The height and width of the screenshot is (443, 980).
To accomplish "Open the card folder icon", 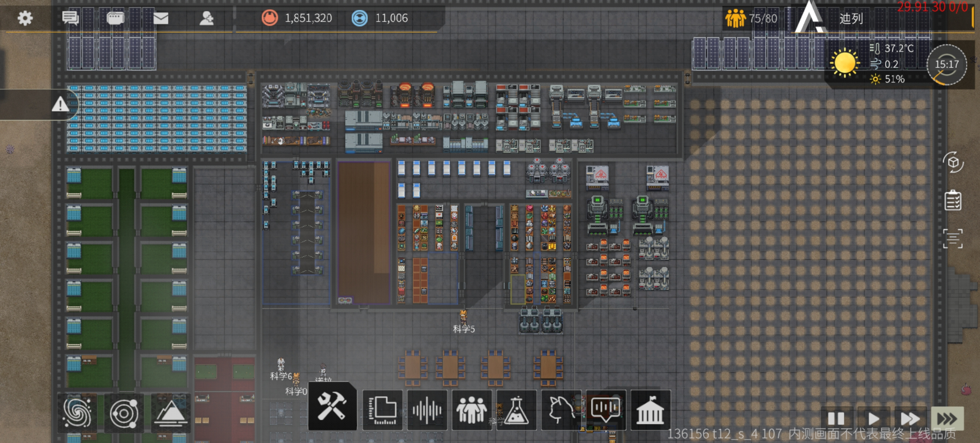I will [115, 18].
